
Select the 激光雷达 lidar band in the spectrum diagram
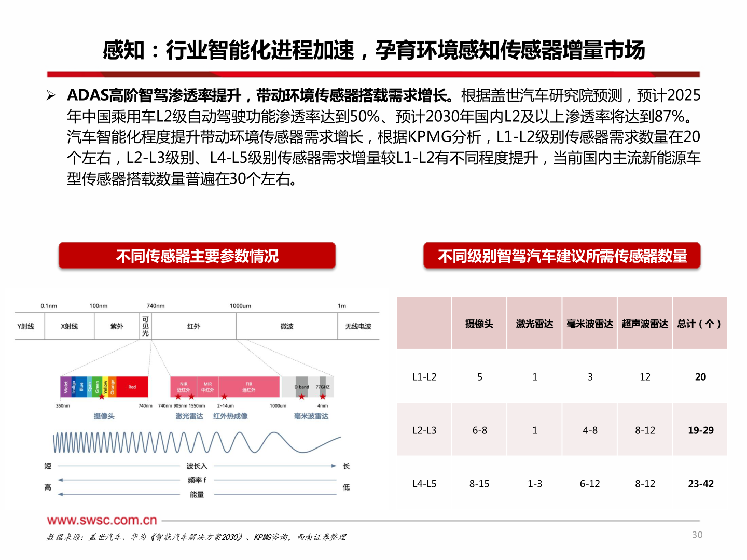point(189,416)
